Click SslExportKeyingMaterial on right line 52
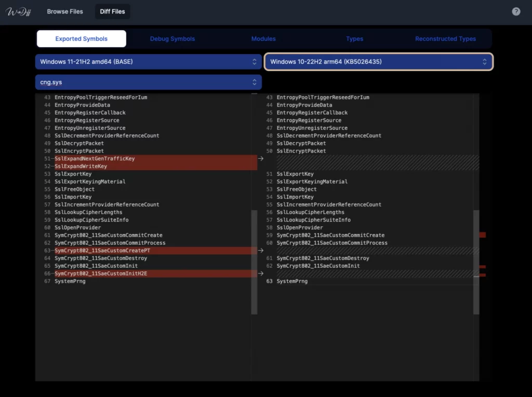 (312, 182)
